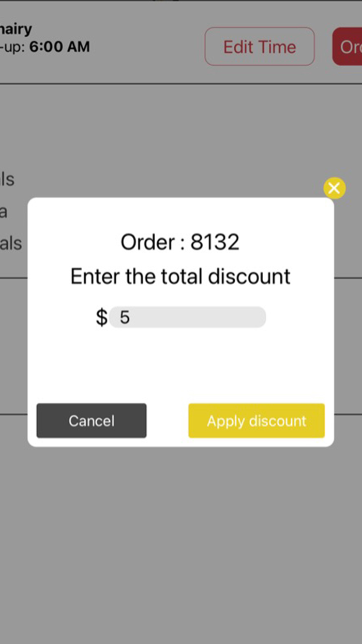Close the discount dialog via the yellow X
Screen dimensions: 362x644
pos(334,188)
